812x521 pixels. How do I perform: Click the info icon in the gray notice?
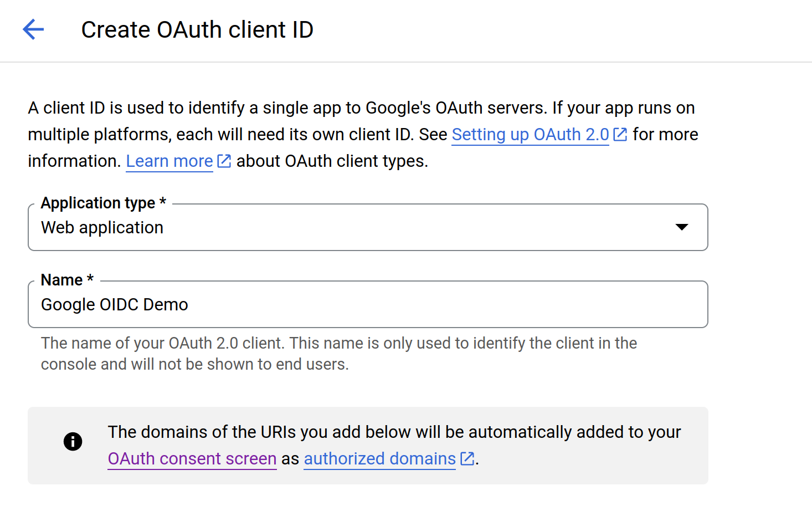pos(73,442)
